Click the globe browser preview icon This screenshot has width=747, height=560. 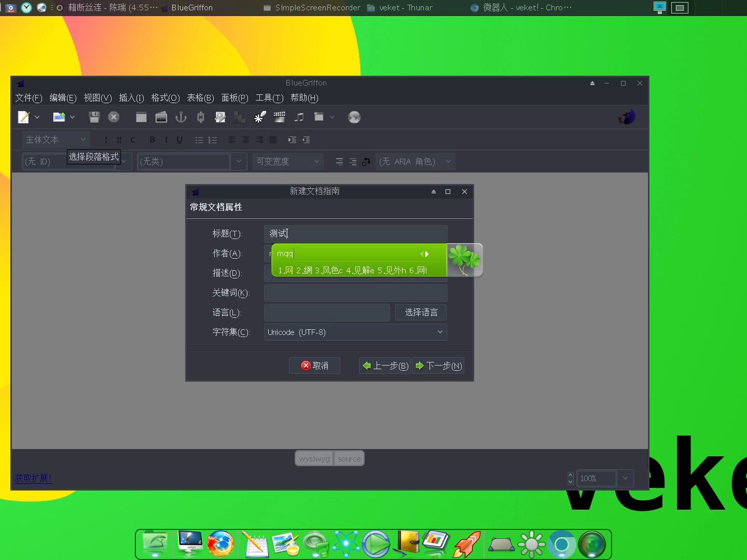(354, 117)
